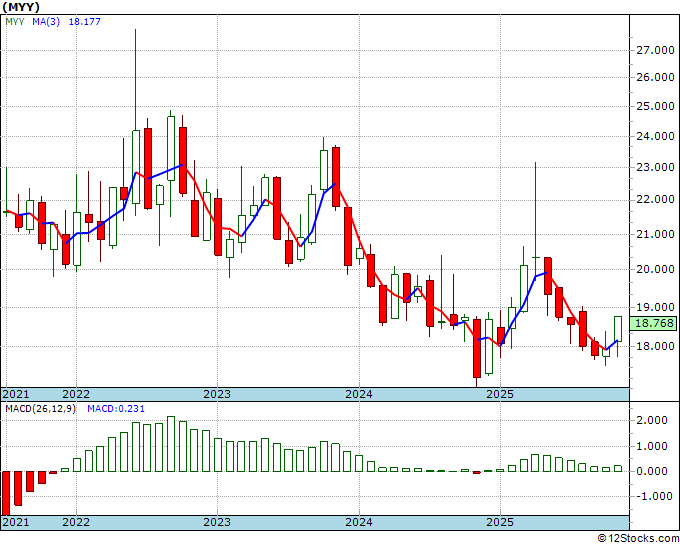Click the MA(3) indicator label
This screenshot has height=546, width=680.
click(46, 22)
